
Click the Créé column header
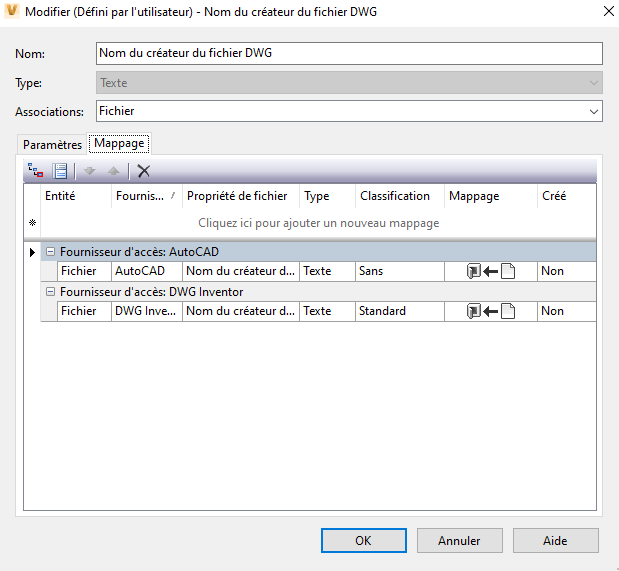pyautogui.click(x=566, y=196)
